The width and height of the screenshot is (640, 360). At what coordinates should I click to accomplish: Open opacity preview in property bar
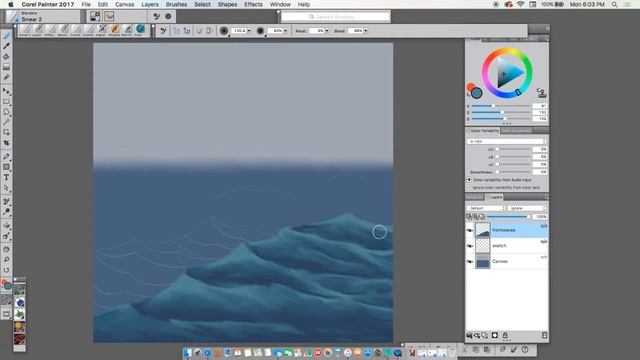[260, 31]
